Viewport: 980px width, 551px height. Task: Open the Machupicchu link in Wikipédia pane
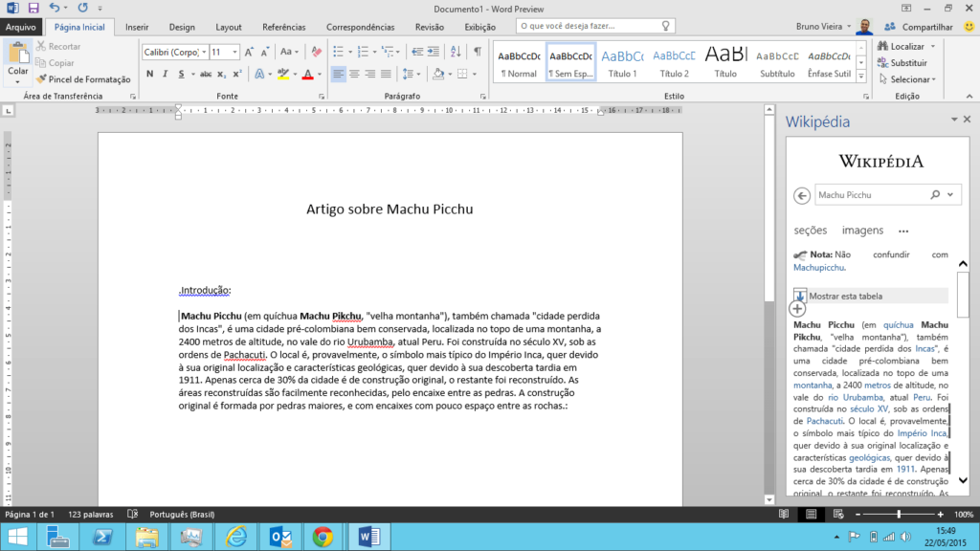(x=819, y=268)
